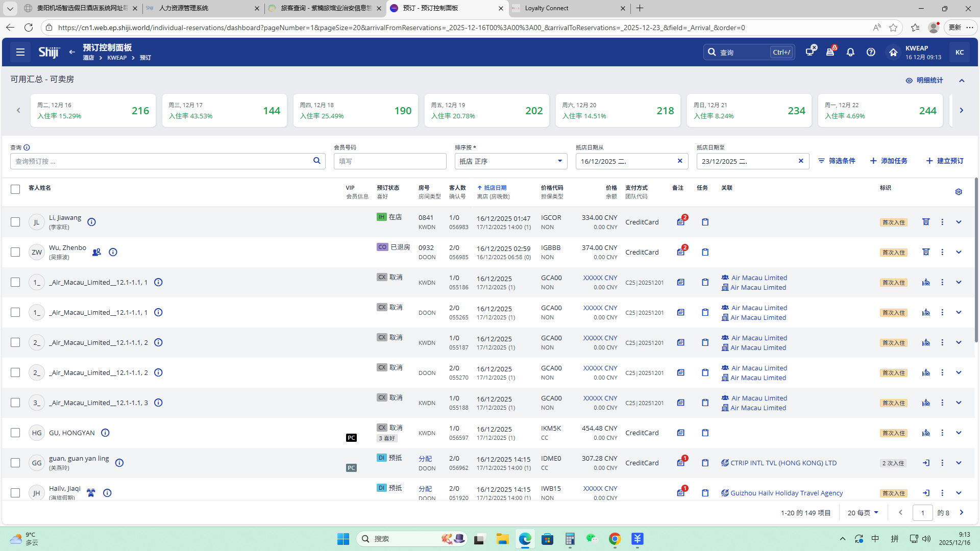Click info icon beside Li, Jiawang

[91, 222]
